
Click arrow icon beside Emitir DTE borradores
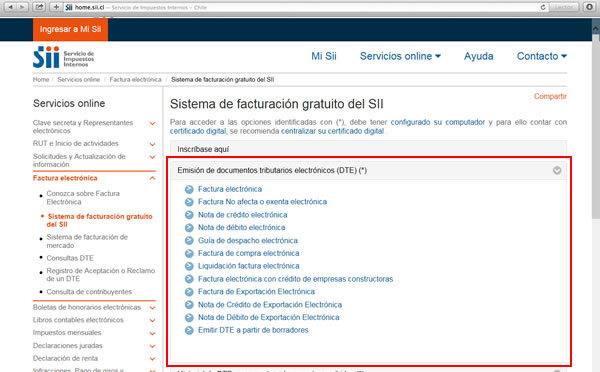tap(189, 330)
